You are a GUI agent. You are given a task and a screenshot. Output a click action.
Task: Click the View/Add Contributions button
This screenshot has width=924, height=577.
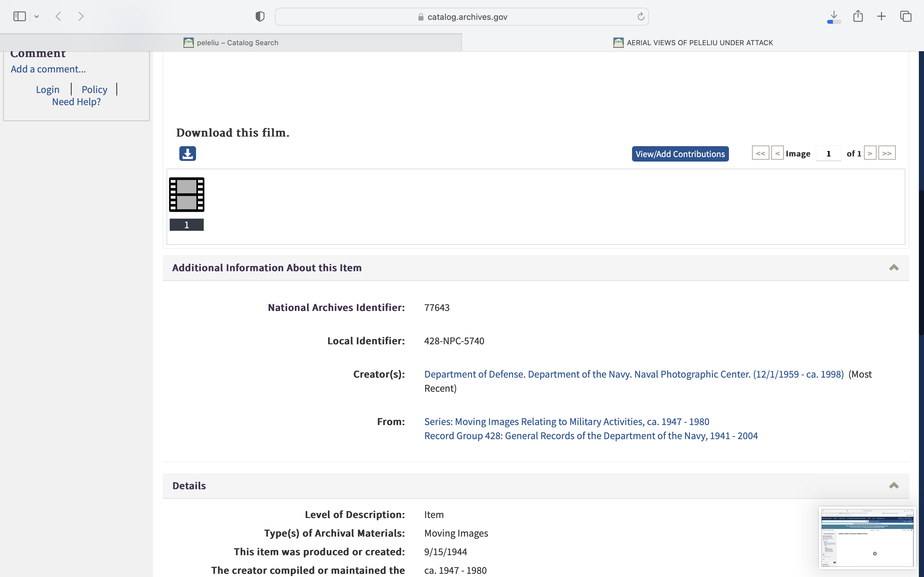pyautogui.click(x=680, y=154)
